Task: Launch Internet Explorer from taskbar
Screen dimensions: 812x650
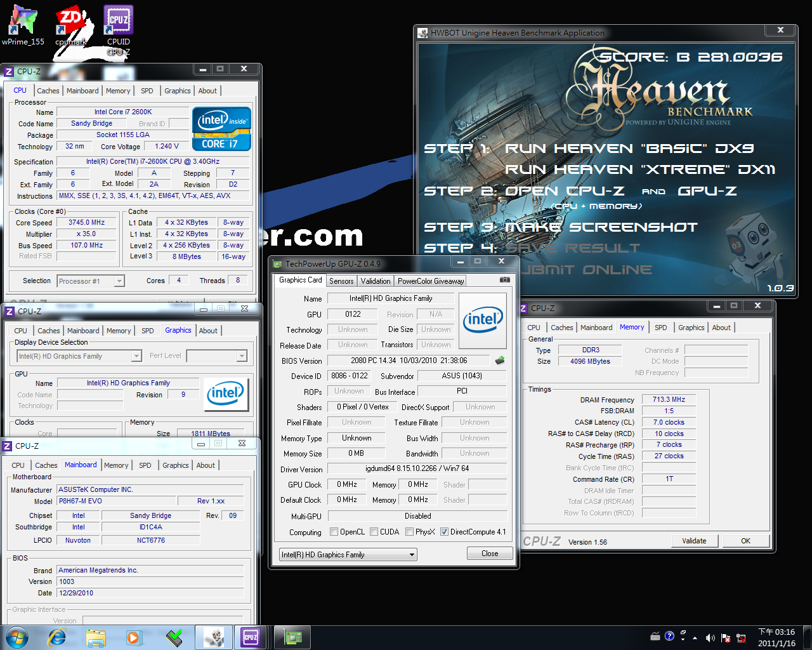Action: [57, 637]
